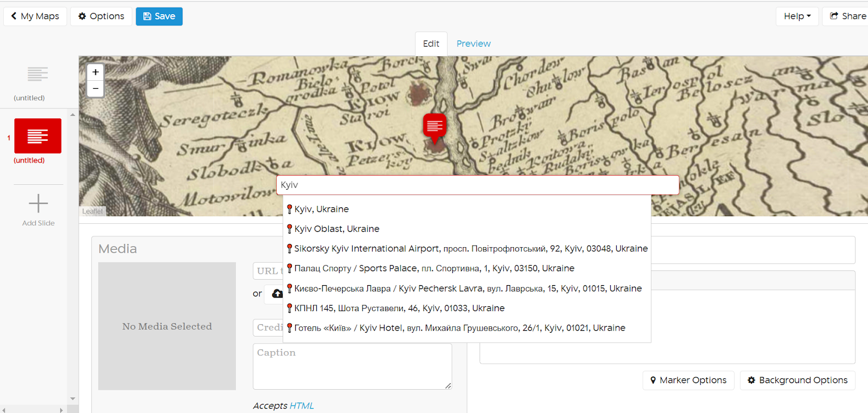868x413 pixels.
Task: Focus the Kyiv location search field
Action: pos(478,185)
